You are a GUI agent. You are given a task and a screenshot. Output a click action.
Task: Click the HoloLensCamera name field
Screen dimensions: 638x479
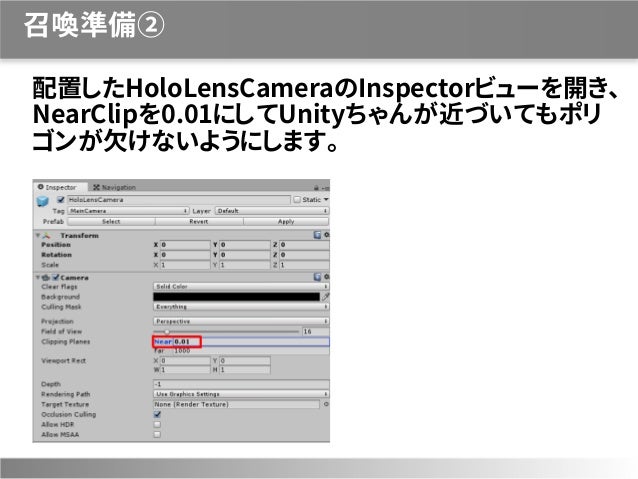[179, 200]
